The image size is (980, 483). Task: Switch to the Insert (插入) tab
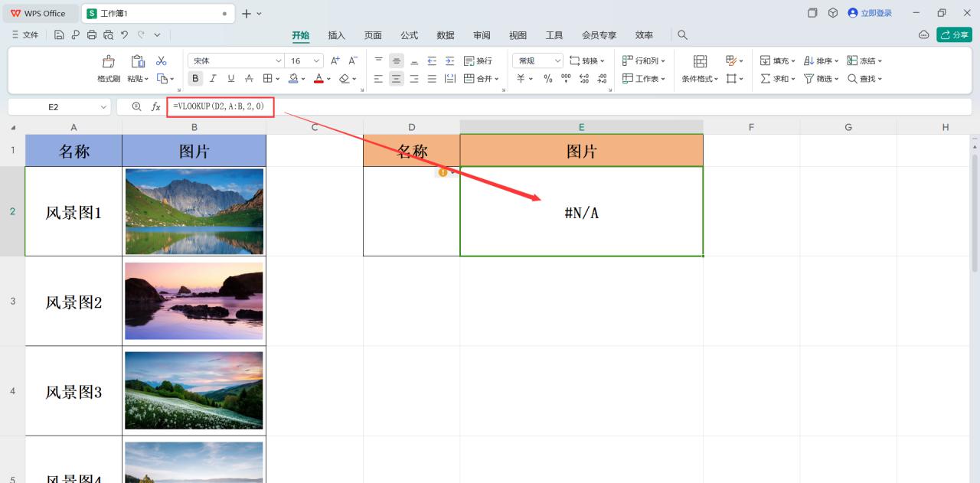pyautogui.click(x=337, y=35)
